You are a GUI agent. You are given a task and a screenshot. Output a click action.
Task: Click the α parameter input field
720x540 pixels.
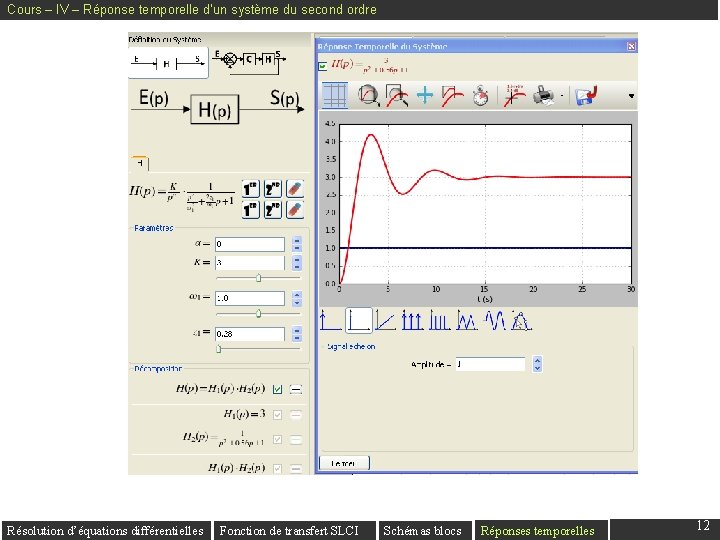(250, 244)
